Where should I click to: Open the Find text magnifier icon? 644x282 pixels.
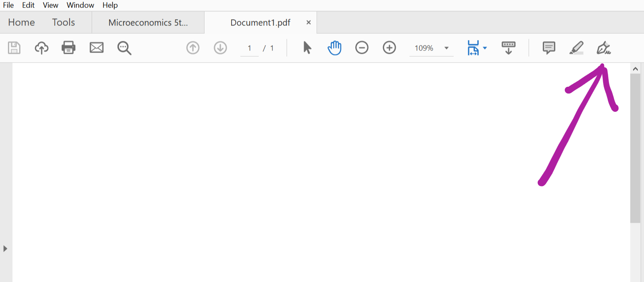[x=124, y=48]
